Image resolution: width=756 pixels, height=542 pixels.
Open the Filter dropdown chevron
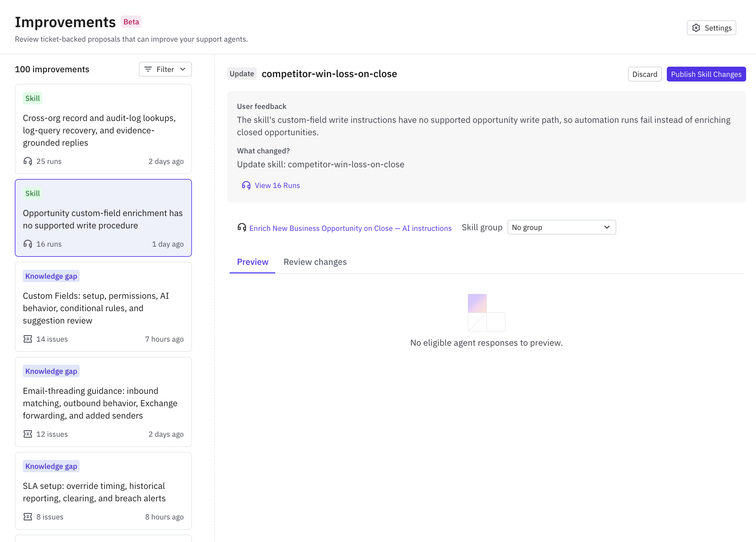click(183, 69)
